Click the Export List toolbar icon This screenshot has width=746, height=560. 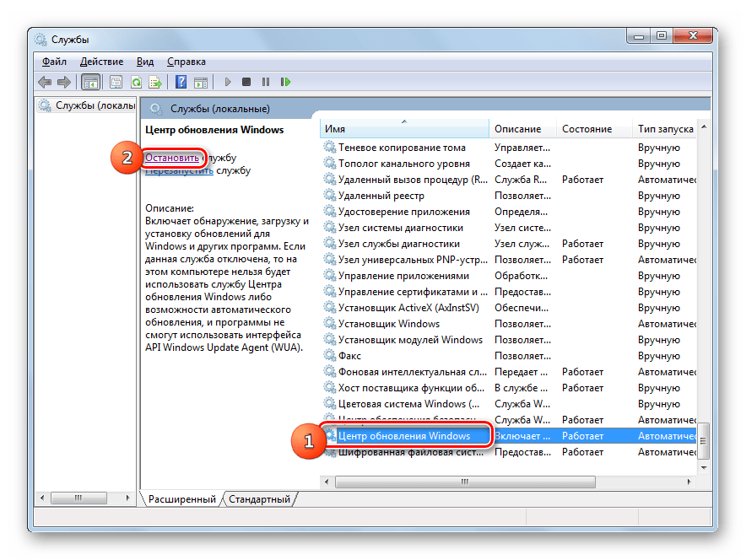pyautogui.click(x=155, y=83)
